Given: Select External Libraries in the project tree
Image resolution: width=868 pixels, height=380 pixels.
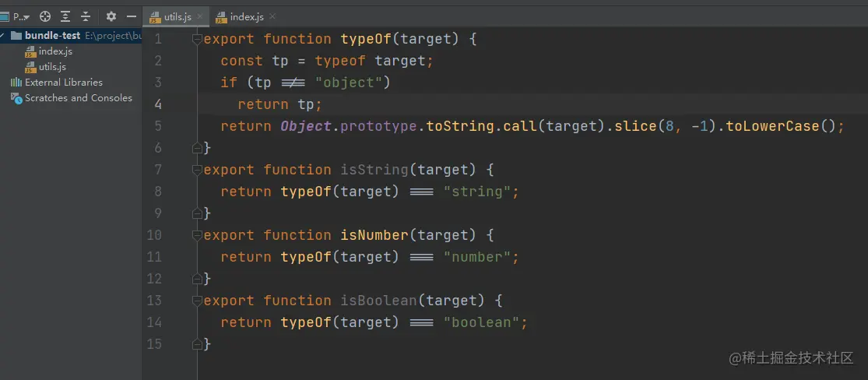Looking at the screenshot, I should pos(64,83).
